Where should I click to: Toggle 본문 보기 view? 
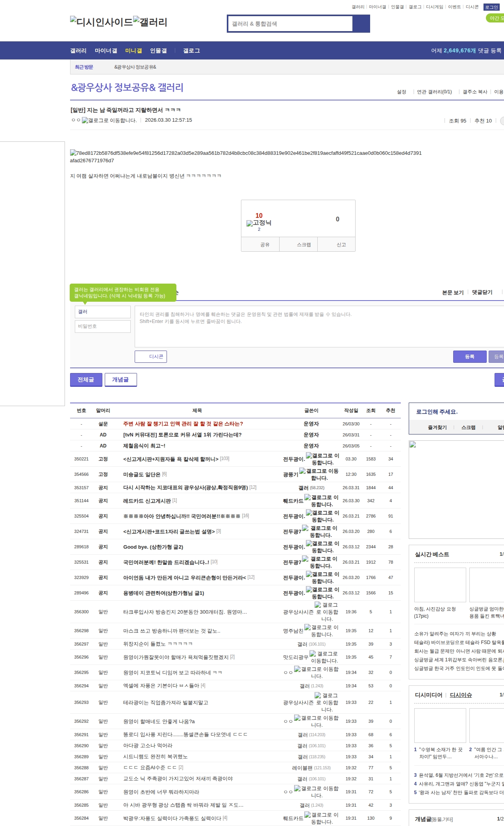452,292
